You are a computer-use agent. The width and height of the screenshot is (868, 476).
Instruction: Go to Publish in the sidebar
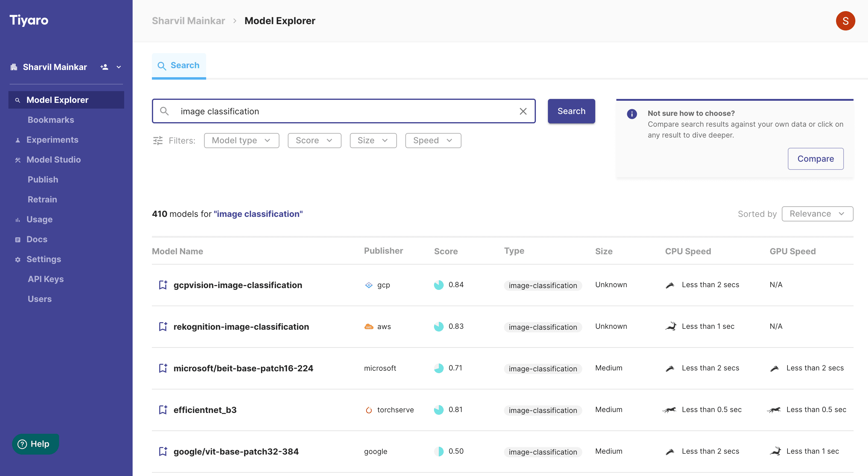[43, 179]
